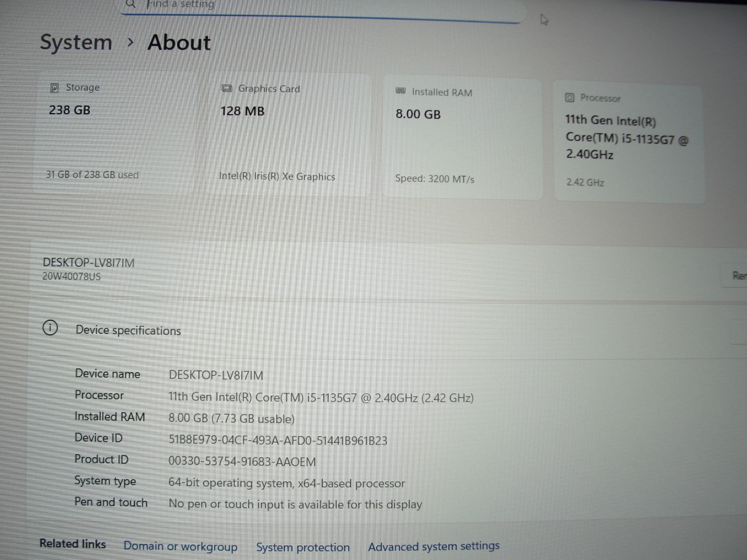Select model number 20W40078US
747x560 pixels.
tap(71, 276)
